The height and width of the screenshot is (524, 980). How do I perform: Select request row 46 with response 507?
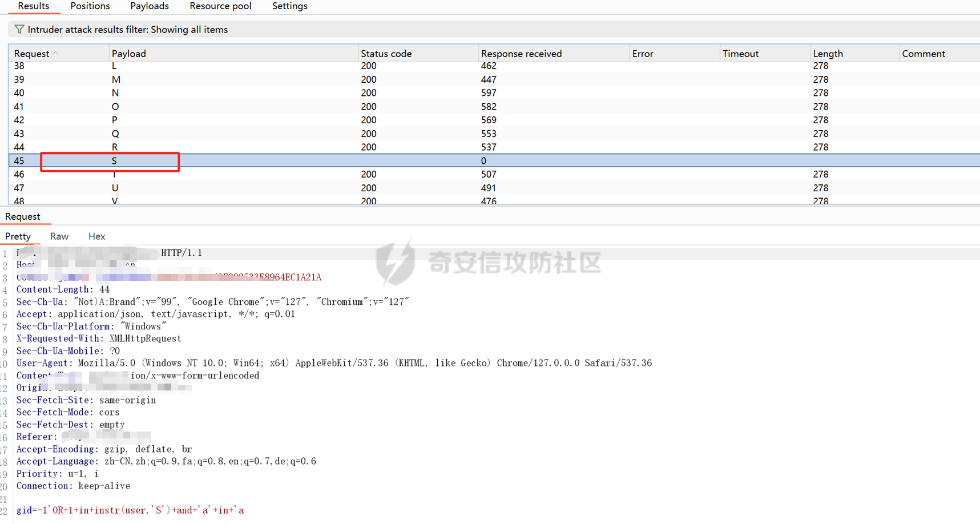coord(494,174)
